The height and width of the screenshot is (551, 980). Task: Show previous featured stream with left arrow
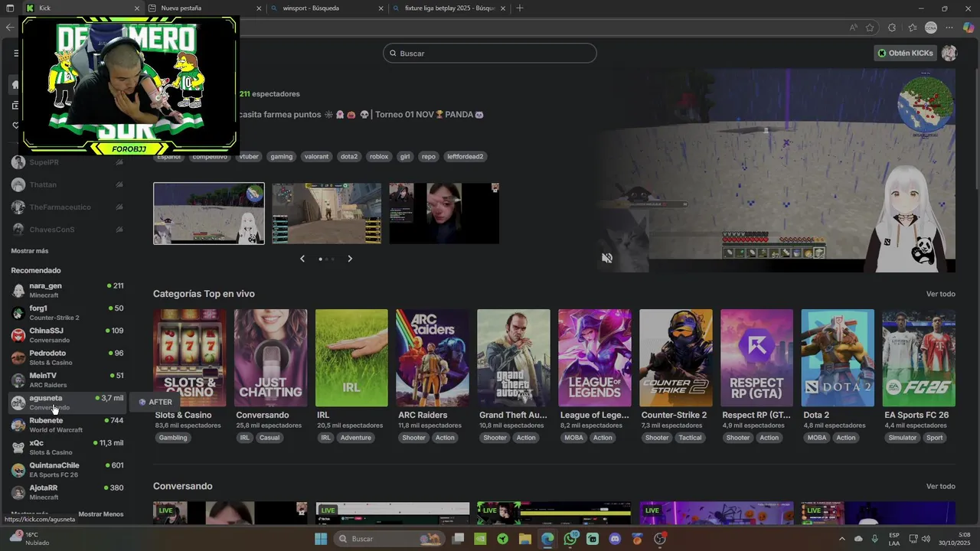[302, 259]
